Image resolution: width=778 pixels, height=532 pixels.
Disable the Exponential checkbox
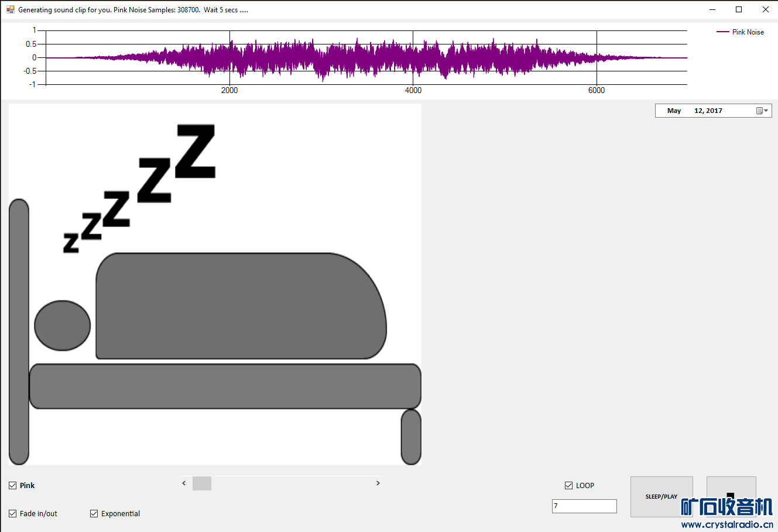click(x=94, y=514)
